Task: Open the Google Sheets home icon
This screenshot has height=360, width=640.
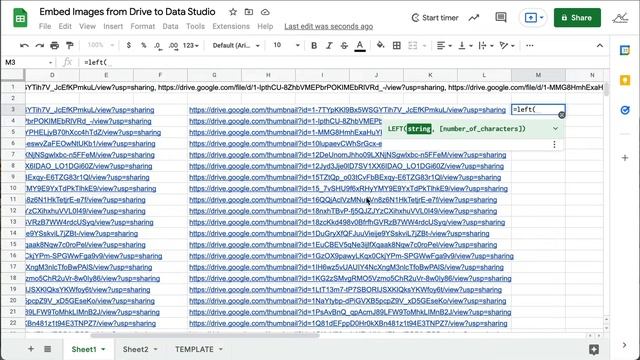Action: 20,18
